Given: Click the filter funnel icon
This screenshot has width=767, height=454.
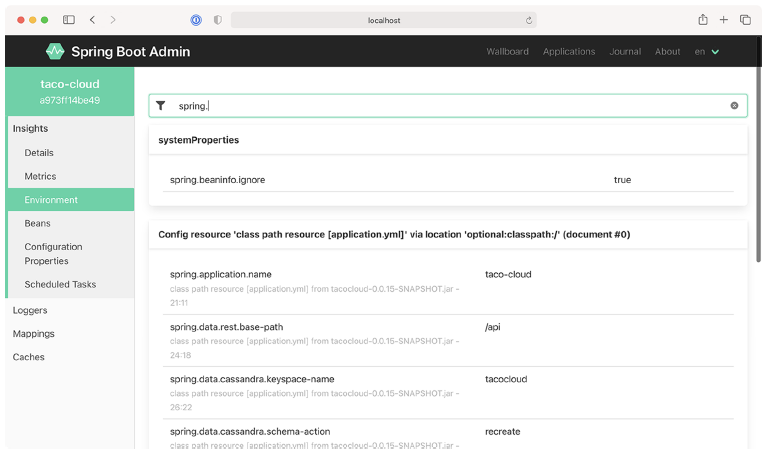Looking at the screenshot, I should pyautogui.click(x=161, y=105).
